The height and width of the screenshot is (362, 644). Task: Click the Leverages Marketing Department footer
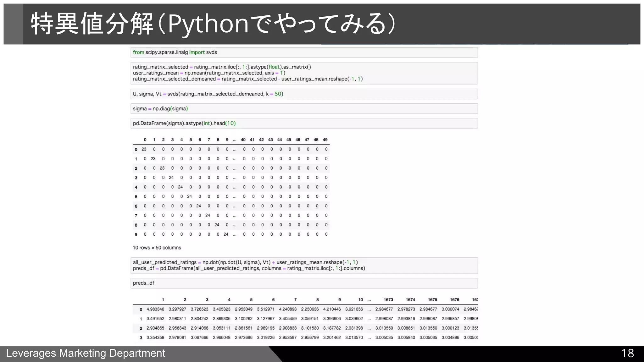pyautogui.click(x=86, y=353)
